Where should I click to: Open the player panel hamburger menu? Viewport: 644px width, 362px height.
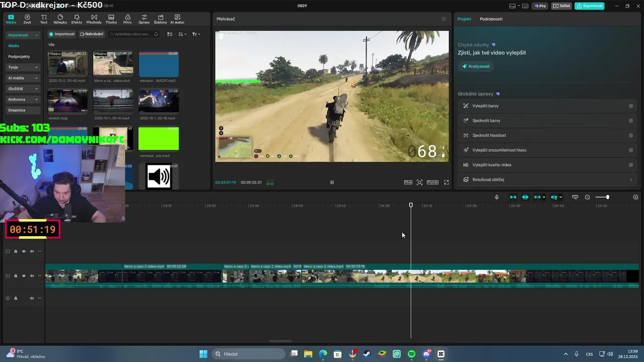pyautogui.click(x=443, y=19)
